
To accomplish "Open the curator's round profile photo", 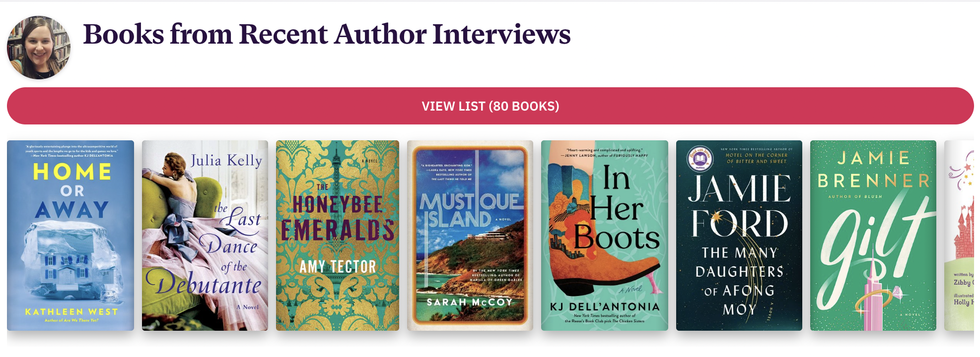I will [x=39, y=48].
